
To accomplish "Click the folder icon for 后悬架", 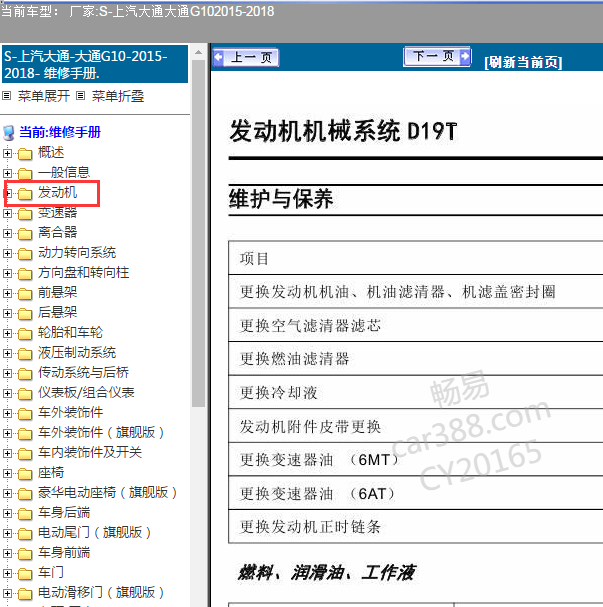I will coord(25,314).
